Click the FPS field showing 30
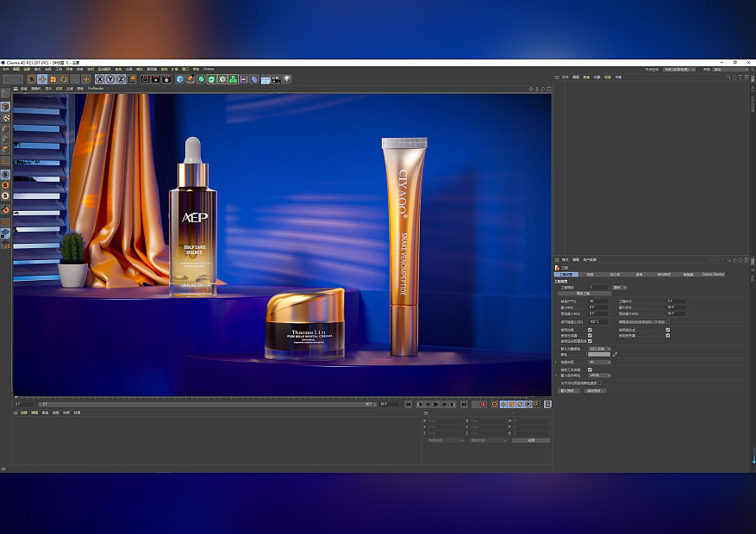 coord(599,301)
